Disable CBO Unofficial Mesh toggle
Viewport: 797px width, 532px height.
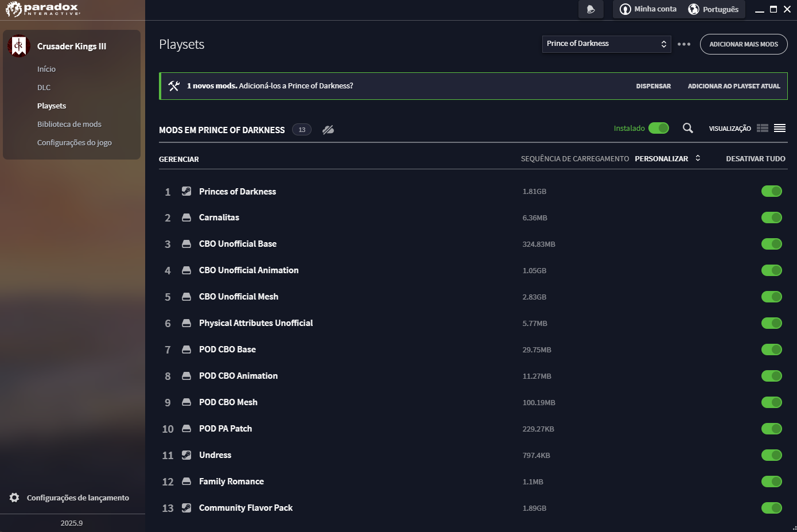pyautogui.click(x=772, y=297)
